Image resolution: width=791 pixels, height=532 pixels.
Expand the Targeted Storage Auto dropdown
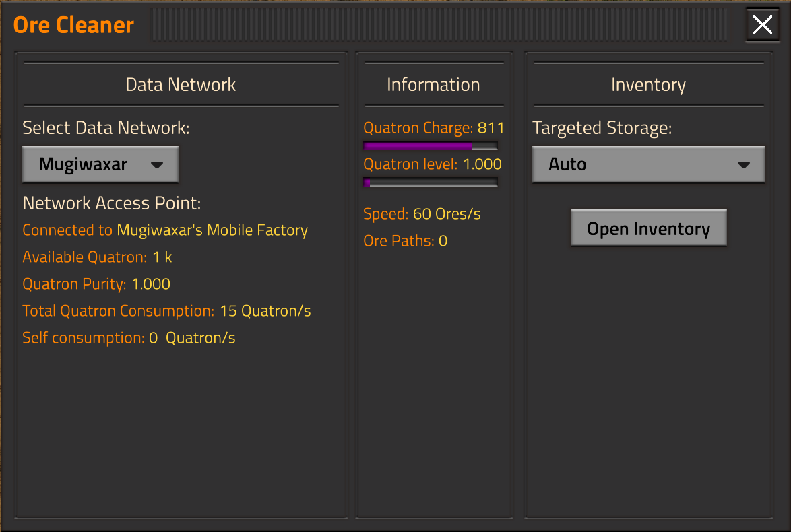[x=648, y=164]
